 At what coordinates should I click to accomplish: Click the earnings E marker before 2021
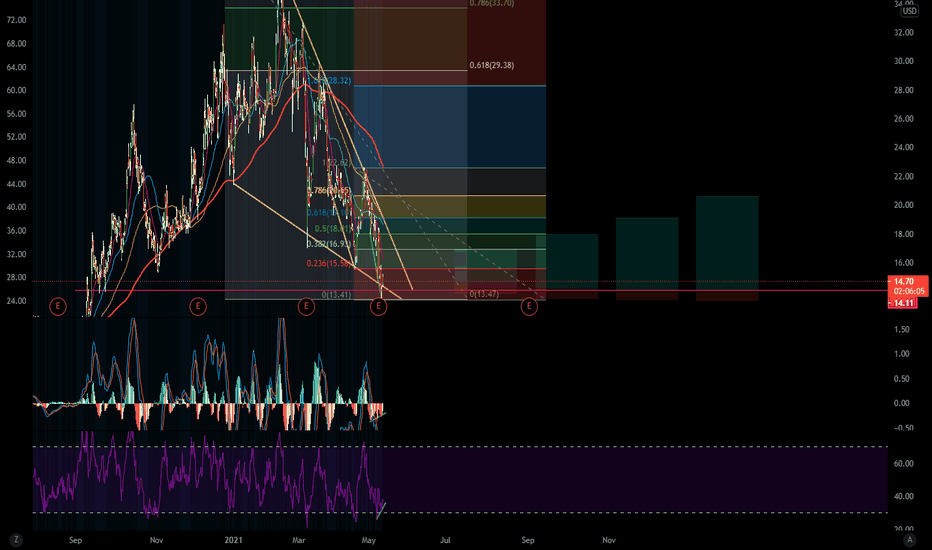(198, 307)
